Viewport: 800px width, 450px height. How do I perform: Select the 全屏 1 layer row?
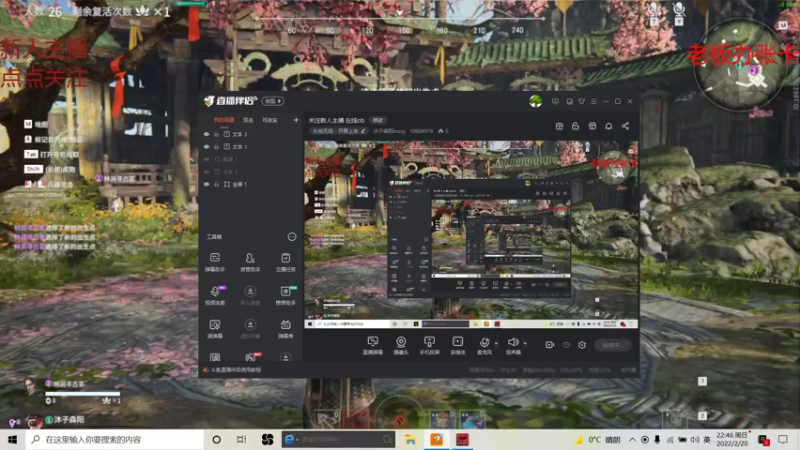pyautogui.click(x=251, y=184)
